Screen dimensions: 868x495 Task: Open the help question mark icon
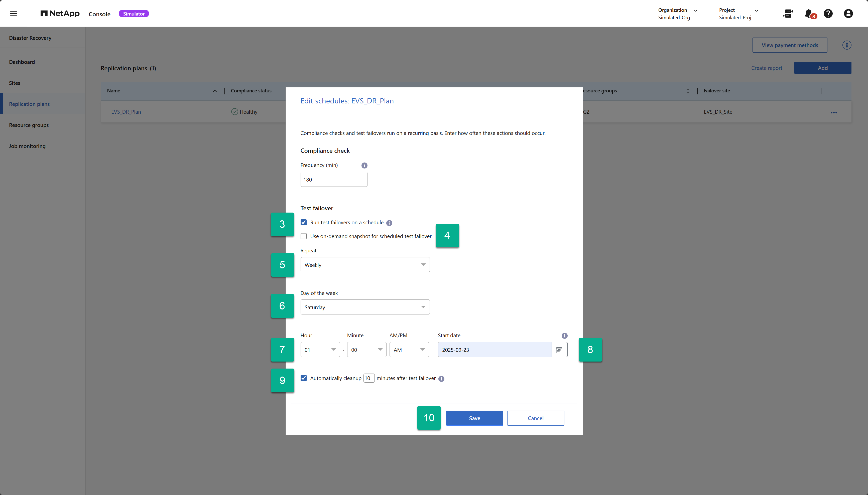point(828,14)
